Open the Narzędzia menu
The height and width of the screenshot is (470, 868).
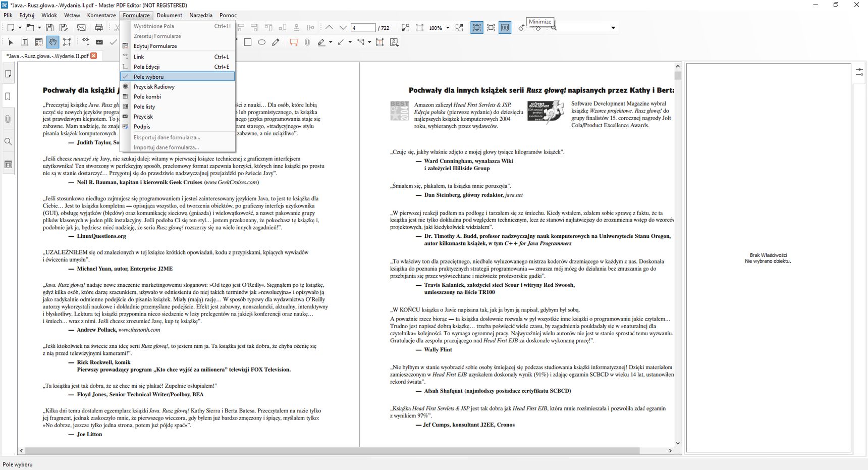(201, 15)
